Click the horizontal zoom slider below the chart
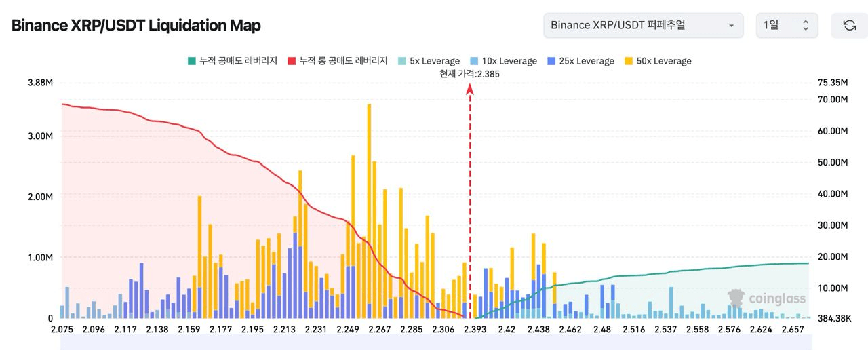The width and height of the screenshot is (868, 350). (435, 343)
